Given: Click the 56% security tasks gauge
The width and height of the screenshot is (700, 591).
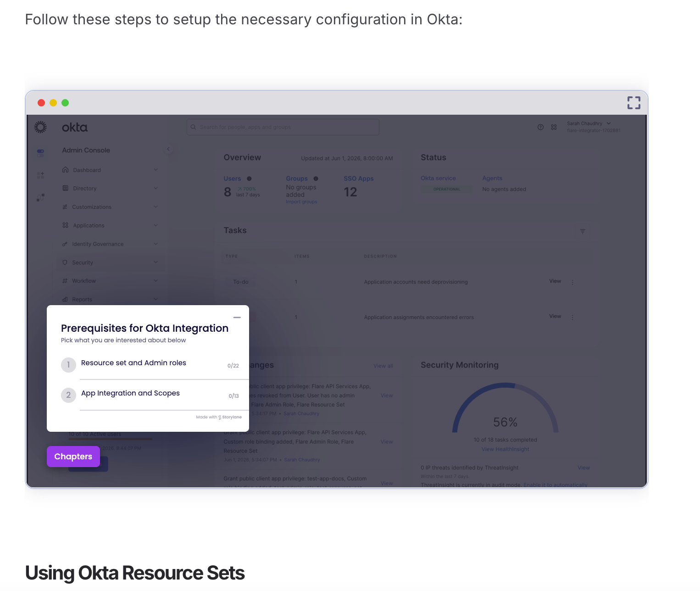Looking at the screenshot, I should pyautogui.click(x=505, y=408).
